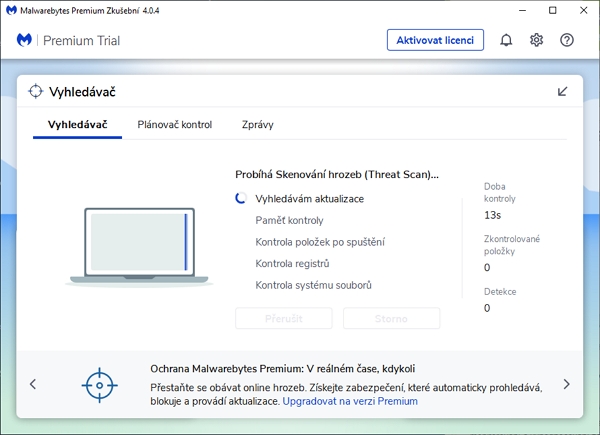Image resolution: width=600 pixels, height=435 pixels.
Task: Show previous promo banner slide
Action: tap(33, 384)
